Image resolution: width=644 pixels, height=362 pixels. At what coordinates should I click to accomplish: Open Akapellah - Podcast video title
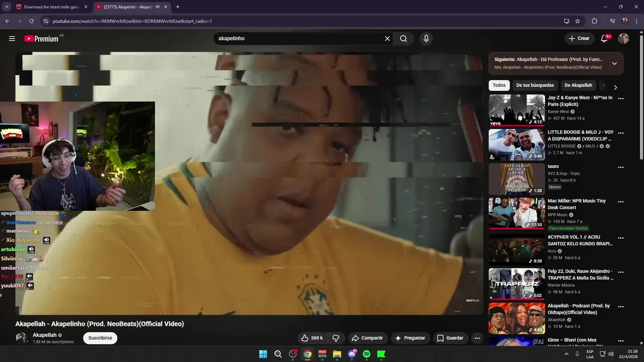point(579,309)
